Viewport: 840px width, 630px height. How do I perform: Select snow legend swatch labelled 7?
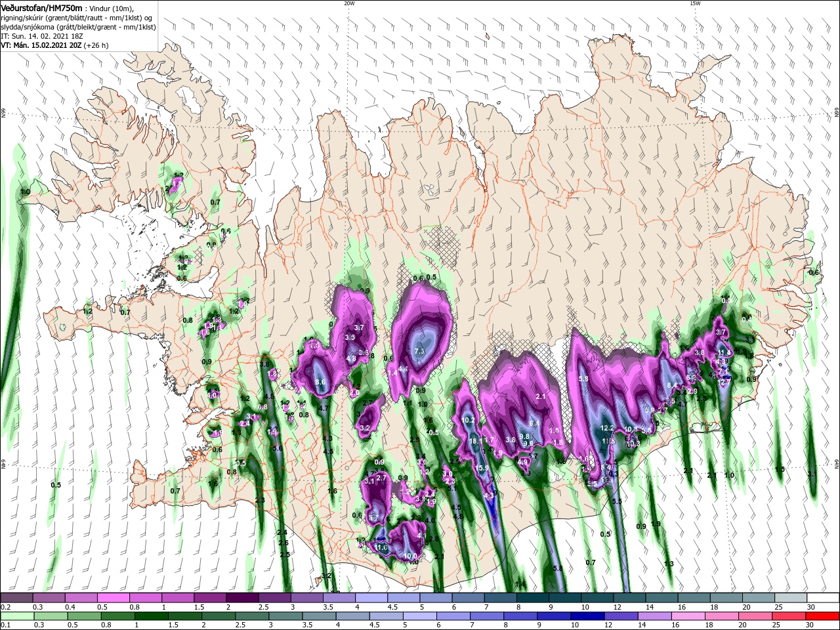pos(499,598)
